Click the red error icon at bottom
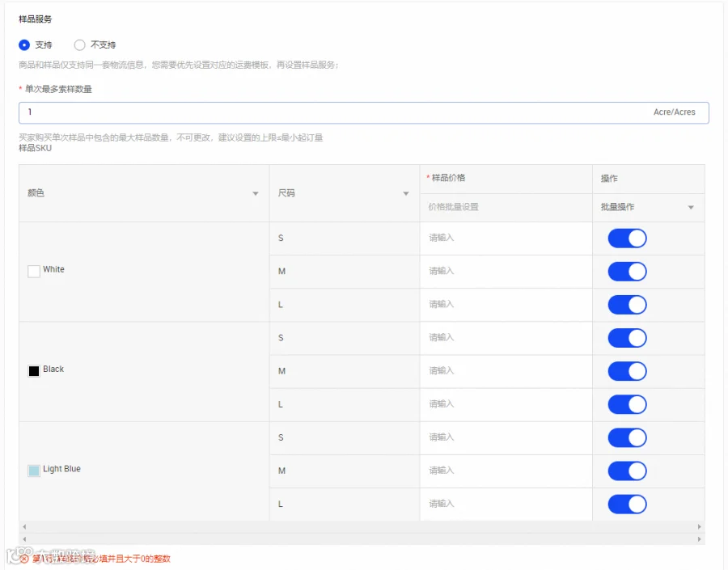This screenshot has height=570, width=728. pos(24,559)
